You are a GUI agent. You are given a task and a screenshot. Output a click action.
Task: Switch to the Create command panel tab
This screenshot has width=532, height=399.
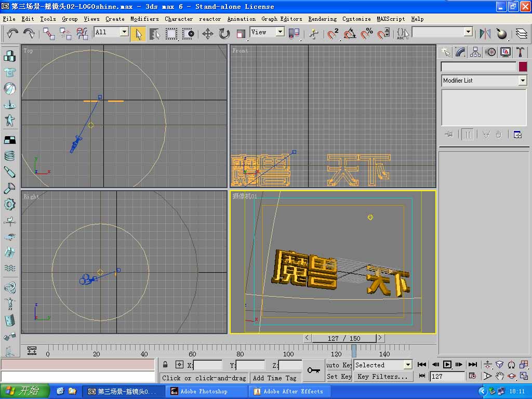click(x=446, y=52)
